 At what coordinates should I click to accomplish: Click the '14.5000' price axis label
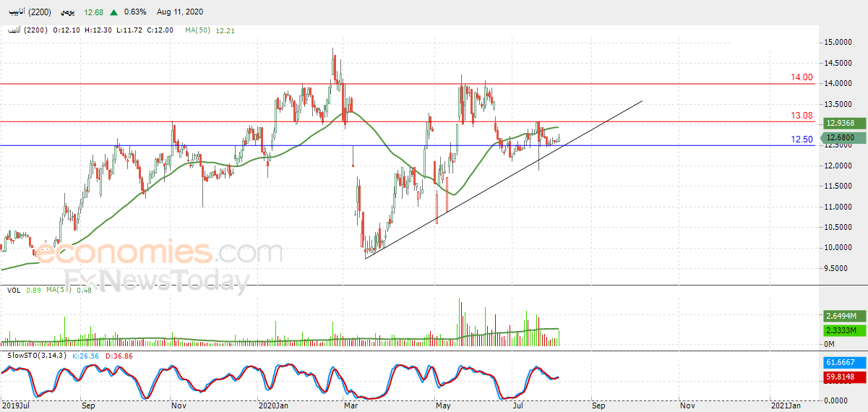pos(840,64)
